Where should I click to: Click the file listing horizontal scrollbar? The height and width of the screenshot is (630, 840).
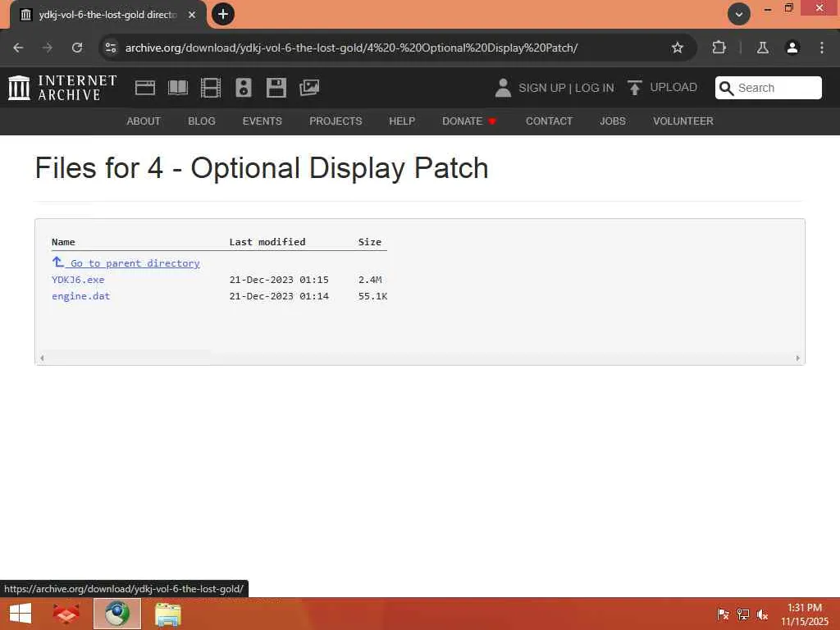[x=419, y=358]
